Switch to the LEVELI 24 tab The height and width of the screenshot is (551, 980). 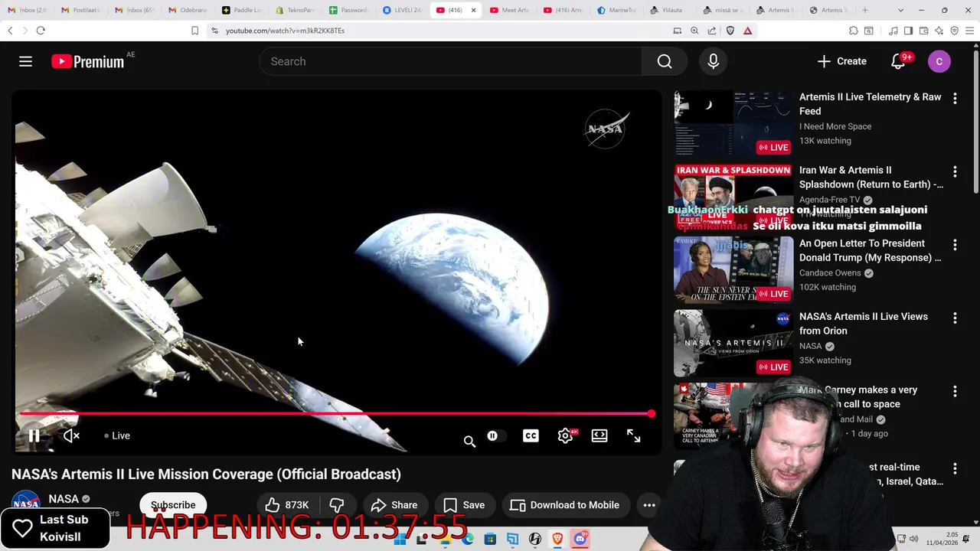tap(402, 10)
